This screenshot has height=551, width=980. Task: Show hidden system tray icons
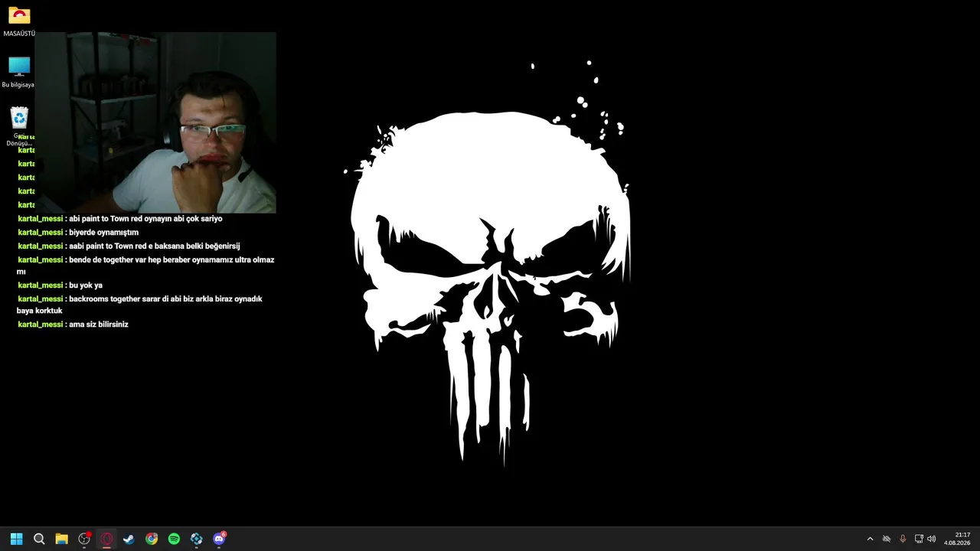[x=870, y=539]
